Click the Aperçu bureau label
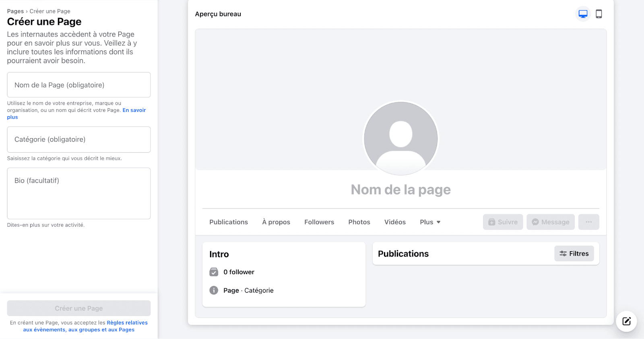644x339 pixels. click(x=218, y=14)
